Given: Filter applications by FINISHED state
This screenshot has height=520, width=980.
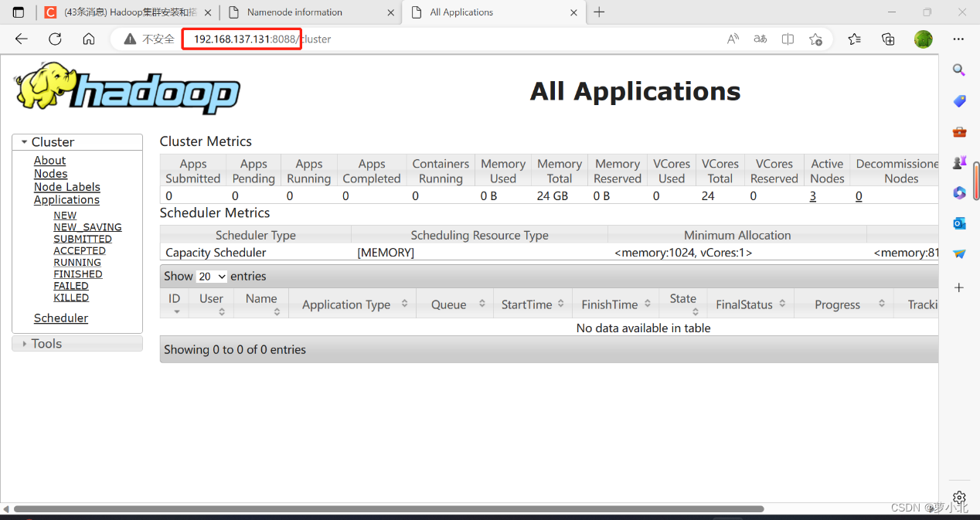Looking at the screenshot, I should coord(78,274).
